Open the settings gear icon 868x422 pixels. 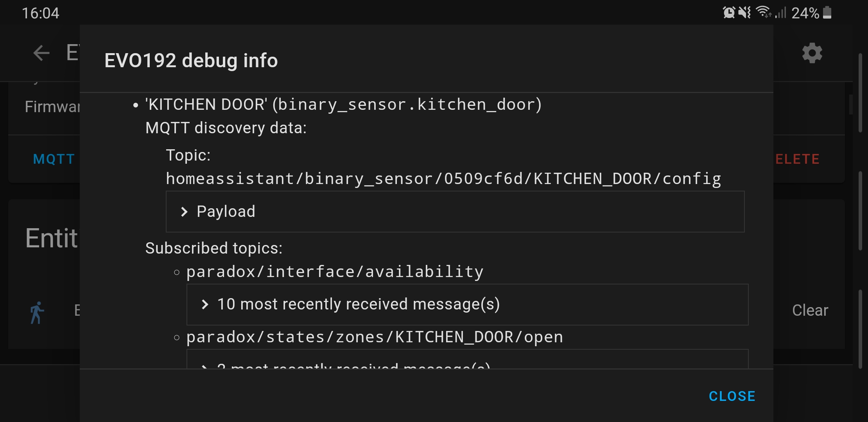pyautogui.click(x=811, y=54)
